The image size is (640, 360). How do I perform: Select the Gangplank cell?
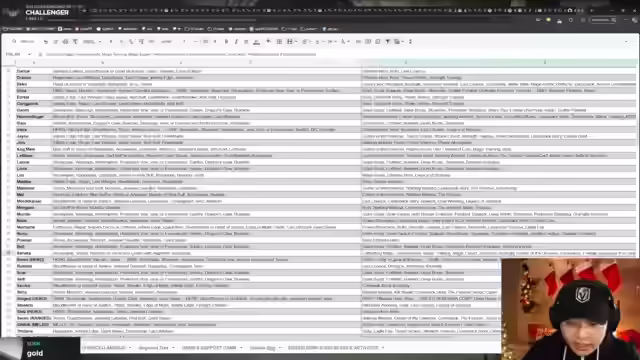(33, 104)
